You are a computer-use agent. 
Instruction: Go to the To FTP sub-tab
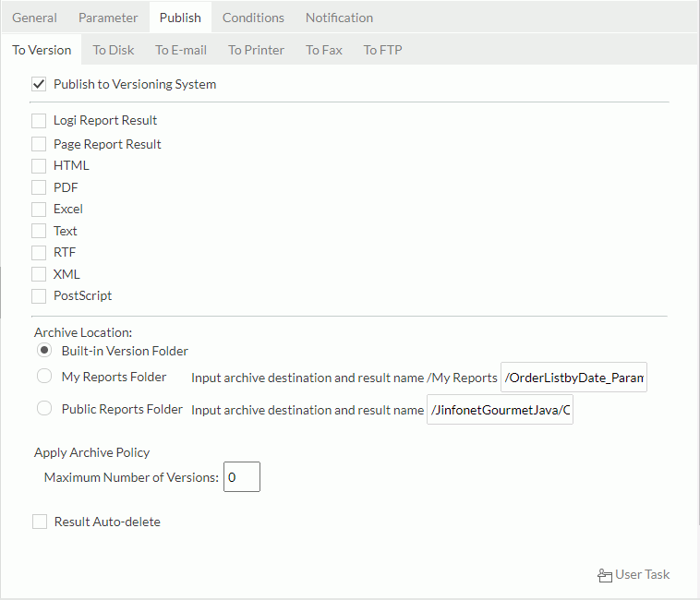pyautogui.click(x=382, y=50)
